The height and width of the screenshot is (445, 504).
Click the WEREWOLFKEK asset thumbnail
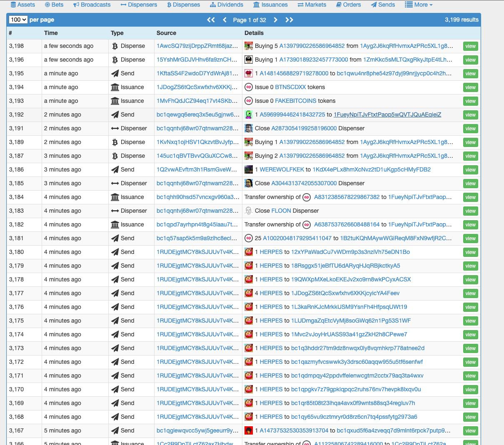249,170
